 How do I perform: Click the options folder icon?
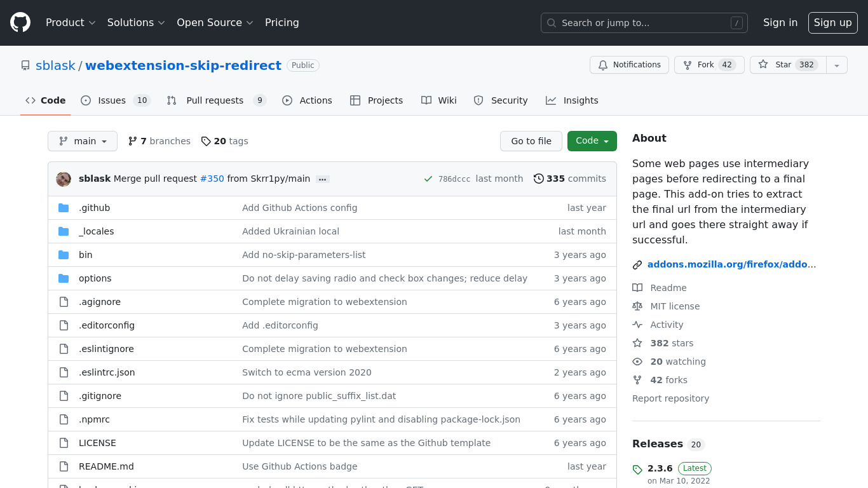[64, 278]
